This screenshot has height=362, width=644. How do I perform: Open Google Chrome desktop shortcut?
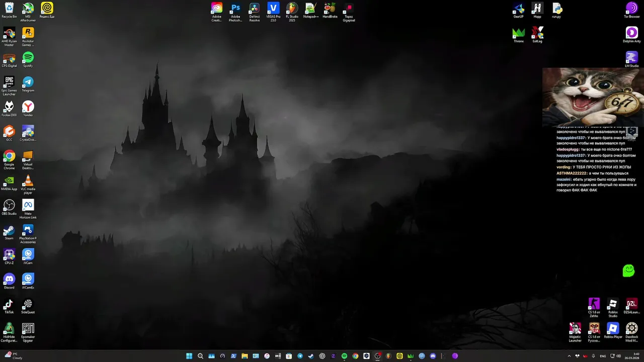click(x=9, y=160)
